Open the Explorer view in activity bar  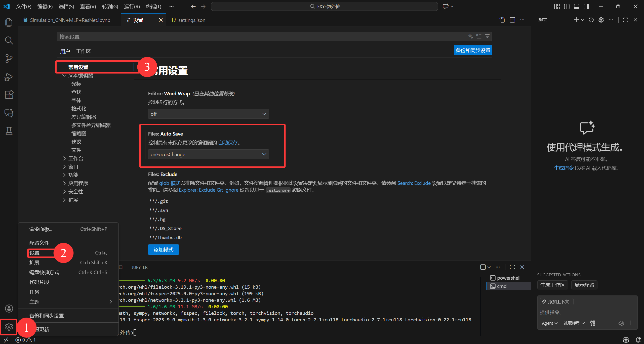click(x=9, y=22)
